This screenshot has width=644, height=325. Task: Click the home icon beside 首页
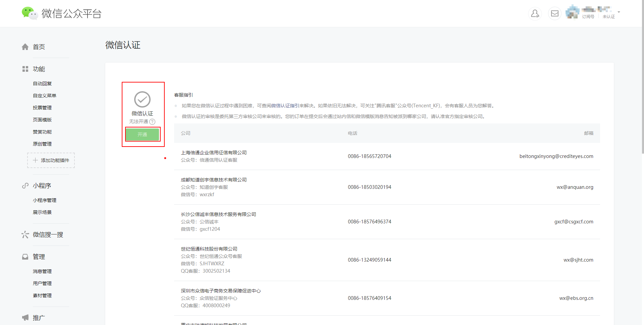tap(25, 47)
